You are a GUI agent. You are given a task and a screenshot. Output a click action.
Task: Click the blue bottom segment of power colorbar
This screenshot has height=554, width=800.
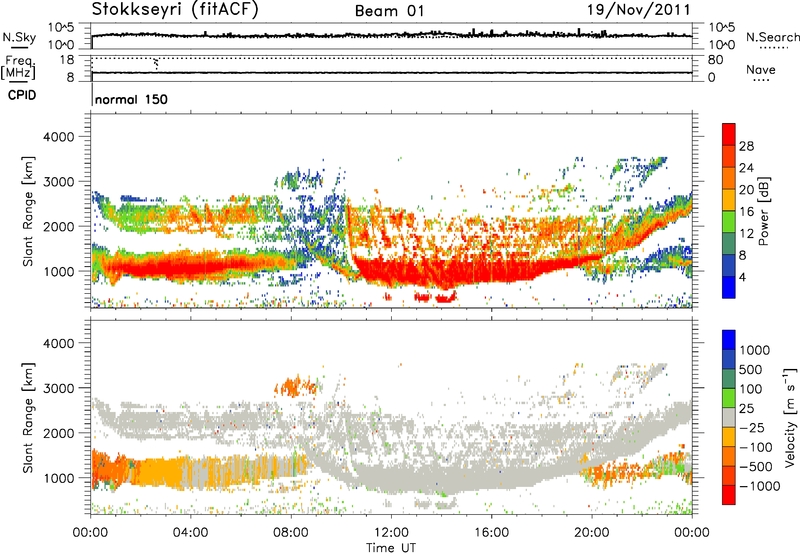click(x=729, y=287)
